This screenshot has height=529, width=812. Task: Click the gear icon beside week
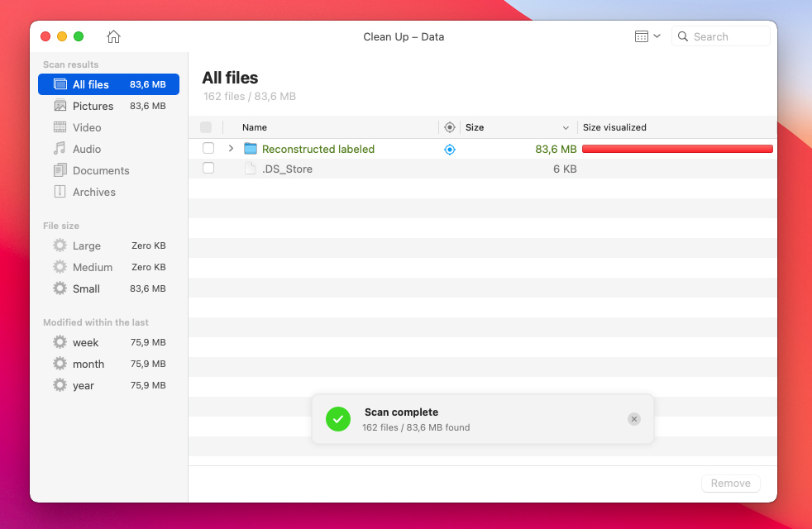pos(60,342)
